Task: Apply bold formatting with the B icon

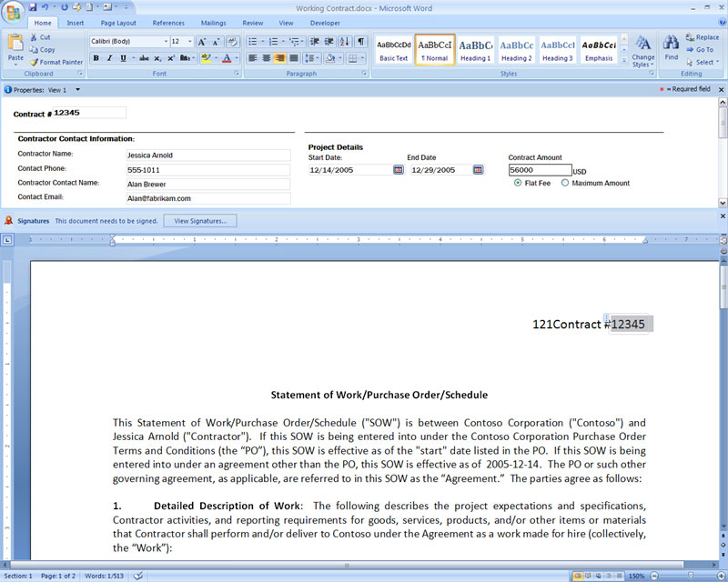Action: coord(96,58)
